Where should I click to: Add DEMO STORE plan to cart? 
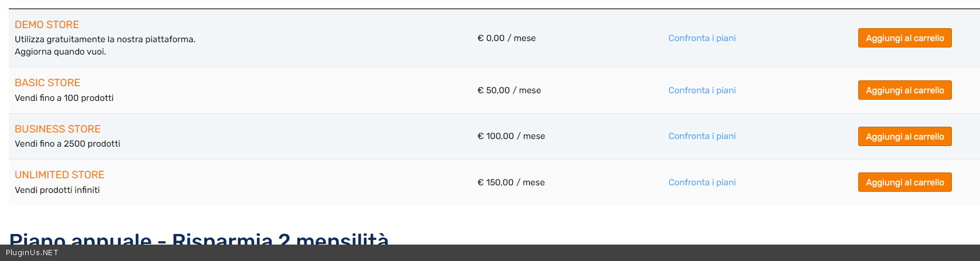[904, 38]
